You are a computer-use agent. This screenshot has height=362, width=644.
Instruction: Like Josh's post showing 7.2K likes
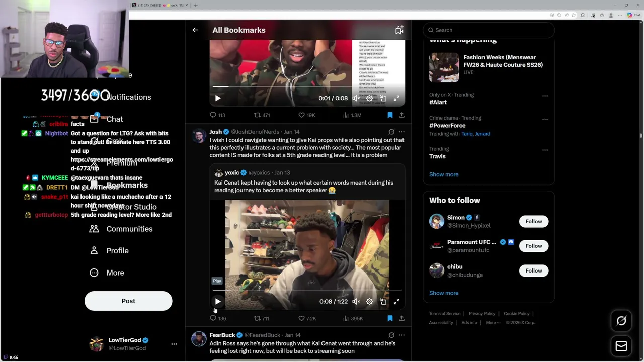pos(307,318)
